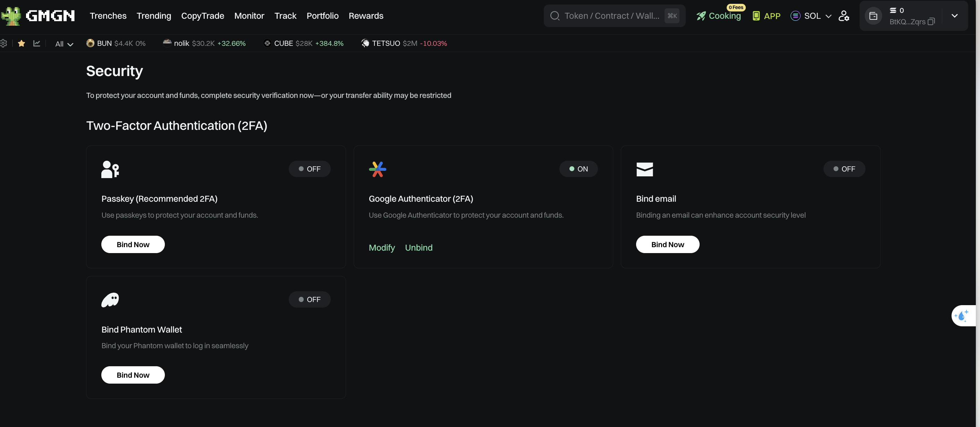This screenshot has height=427, width=980.
Task: Click the Passkey OFF status badge
Action: tap(309, 169)
